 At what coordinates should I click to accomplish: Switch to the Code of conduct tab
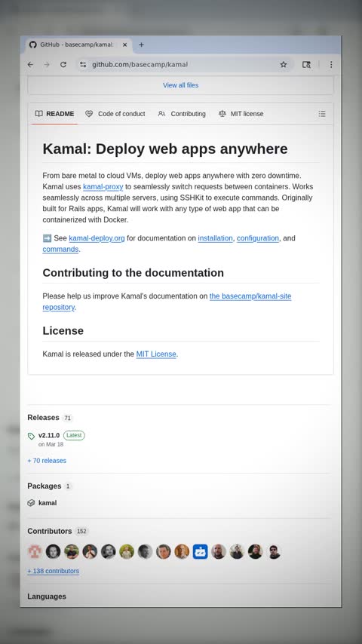coord(115,114)
